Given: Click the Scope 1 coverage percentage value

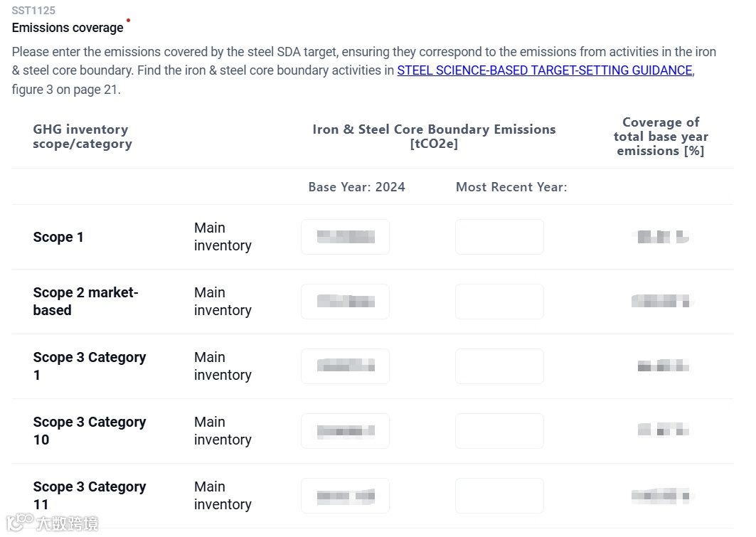Looking at the screenshot, I should pos(662,237).
